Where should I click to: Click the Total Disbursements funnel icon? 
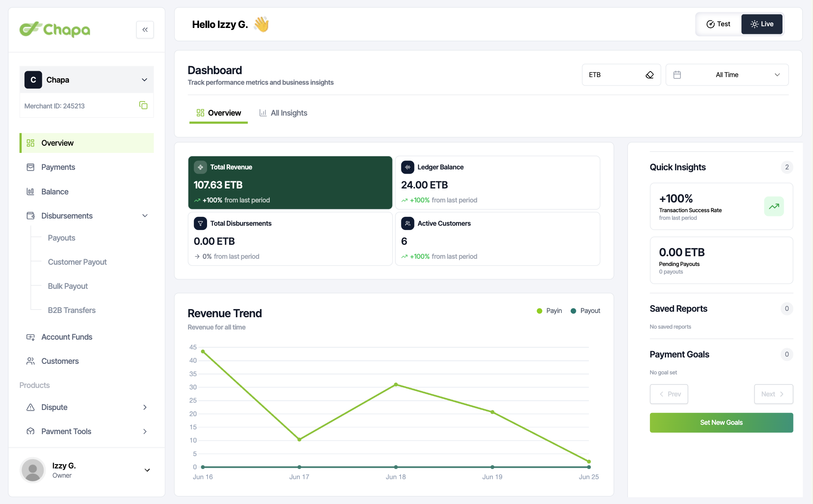(200, 224)
